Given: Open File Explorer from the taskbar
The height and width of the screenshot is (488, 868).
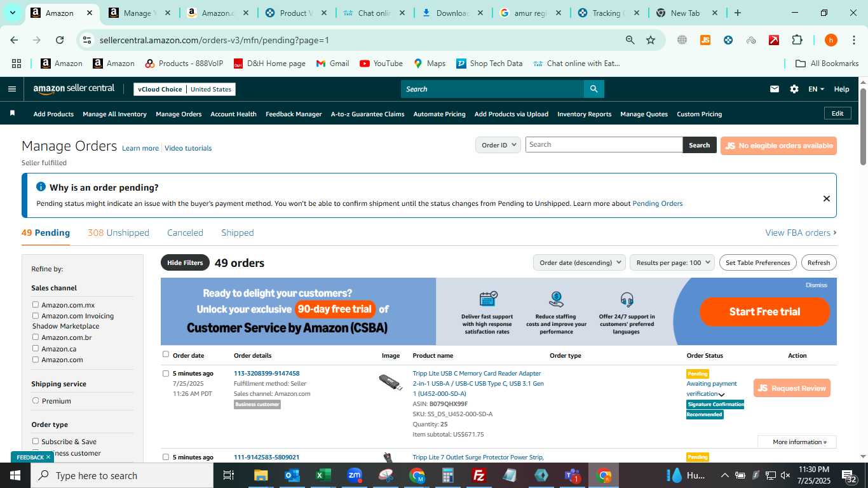Looking at the screenshot, I should [x=261, y=475].
